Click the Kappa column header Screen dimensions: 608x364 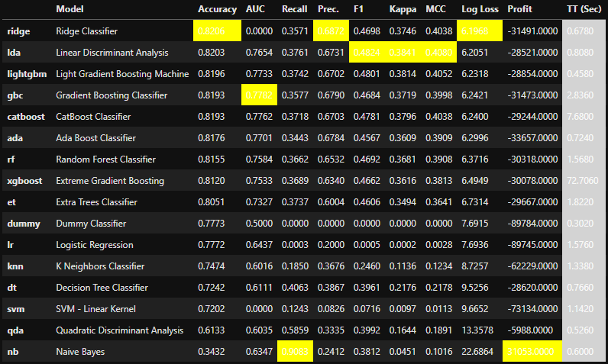(x=403, y=9)
